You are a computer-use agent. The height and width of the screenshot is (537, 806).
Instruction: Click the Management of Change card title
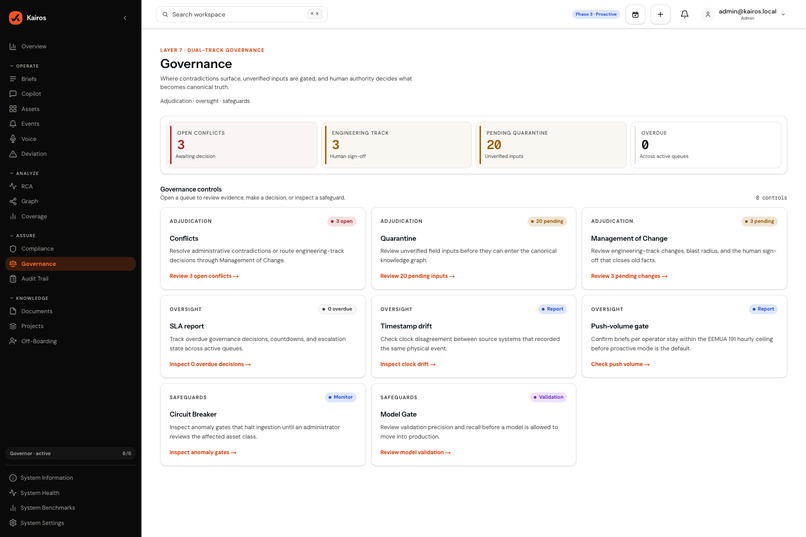coord(629,238)
